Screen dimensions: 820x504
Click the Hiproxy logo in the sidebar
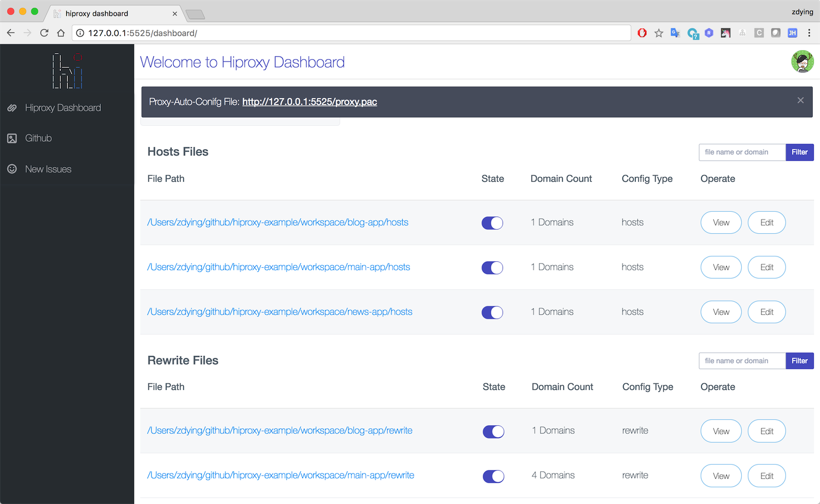pos(66,70)
